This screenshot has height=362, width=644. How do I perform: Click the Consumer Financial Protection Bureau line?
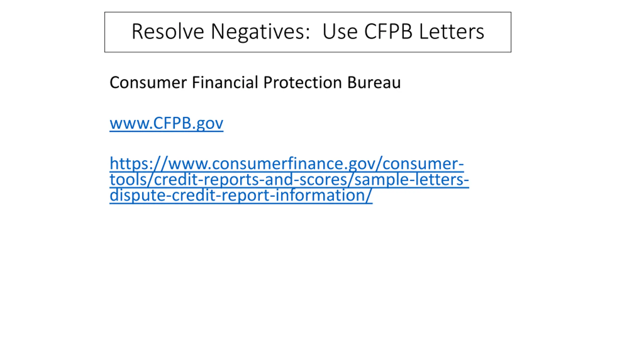[255, 82]
